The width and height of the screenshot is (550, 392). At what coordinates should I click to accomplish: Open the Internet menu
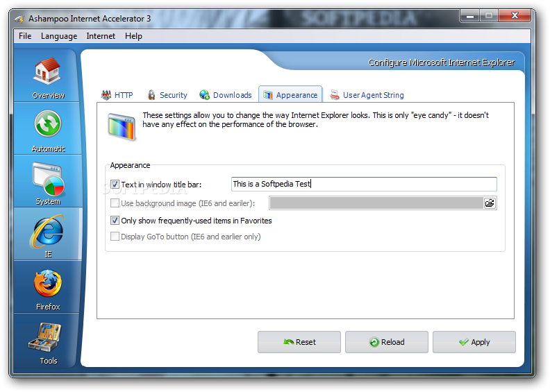[101, 36]
